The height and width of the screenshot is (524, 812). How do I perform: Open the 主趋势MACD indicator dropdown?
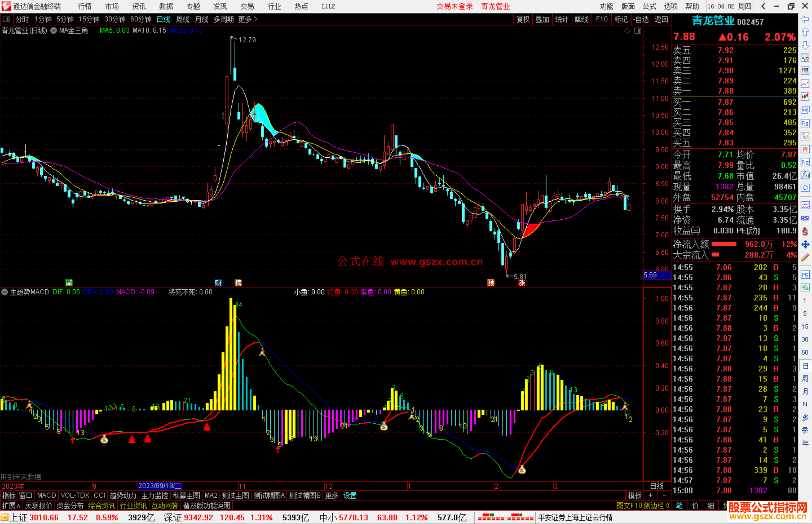5,292
